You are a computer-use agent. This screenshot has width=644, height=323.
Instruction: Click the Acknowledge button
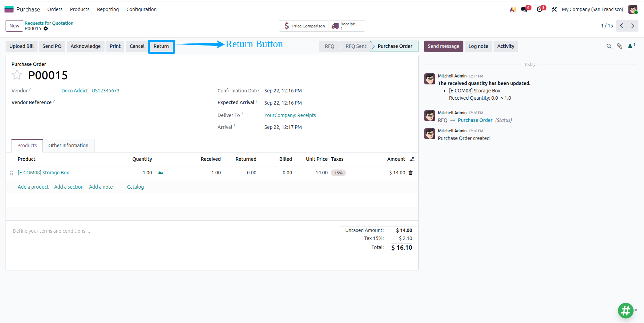click(85, 46)
